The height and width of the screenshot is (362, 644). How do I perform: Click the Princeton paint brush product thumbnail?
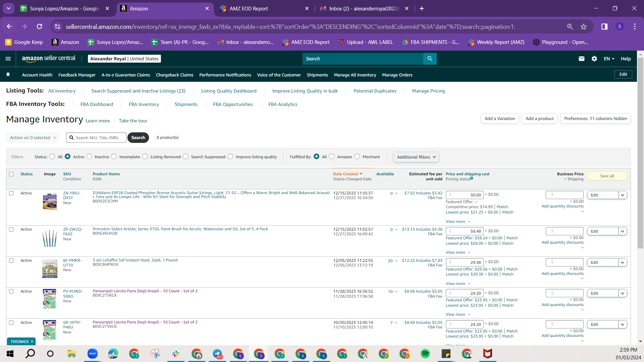(x=50, y=238)
